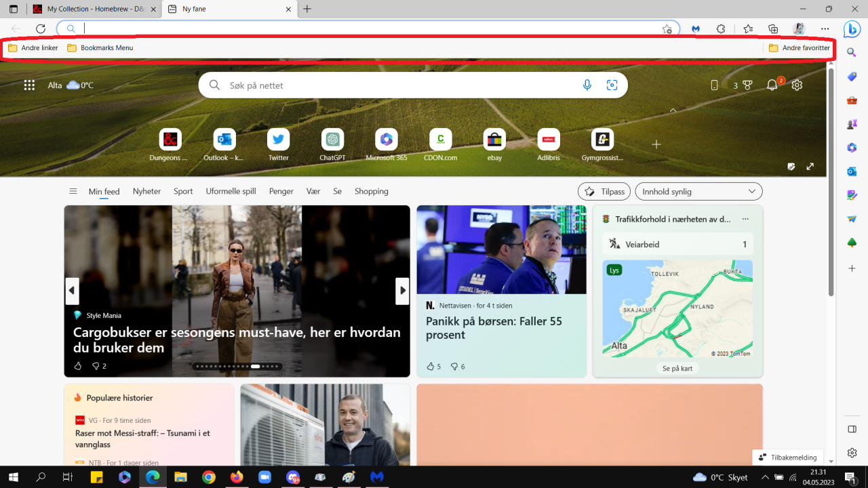This screenshot has width=868, height=488.
Task: Open the ChatGPT quick link tile
Action: 332,140
